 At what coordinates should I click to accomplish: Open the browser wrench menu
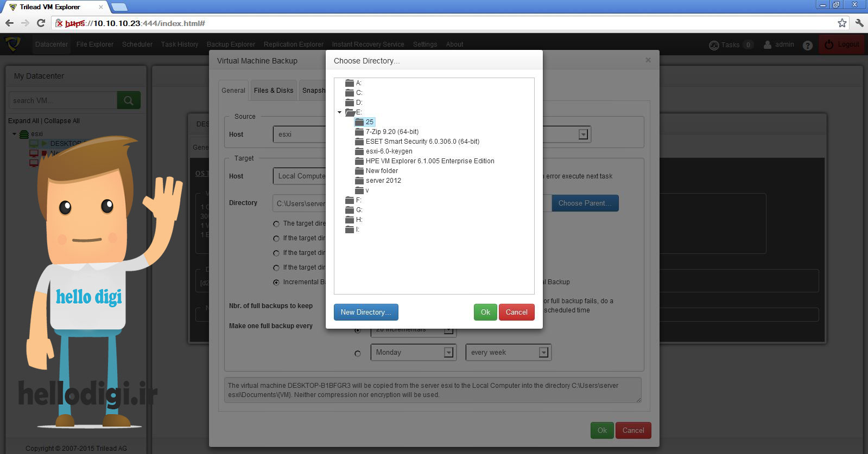tap(859, 23)
